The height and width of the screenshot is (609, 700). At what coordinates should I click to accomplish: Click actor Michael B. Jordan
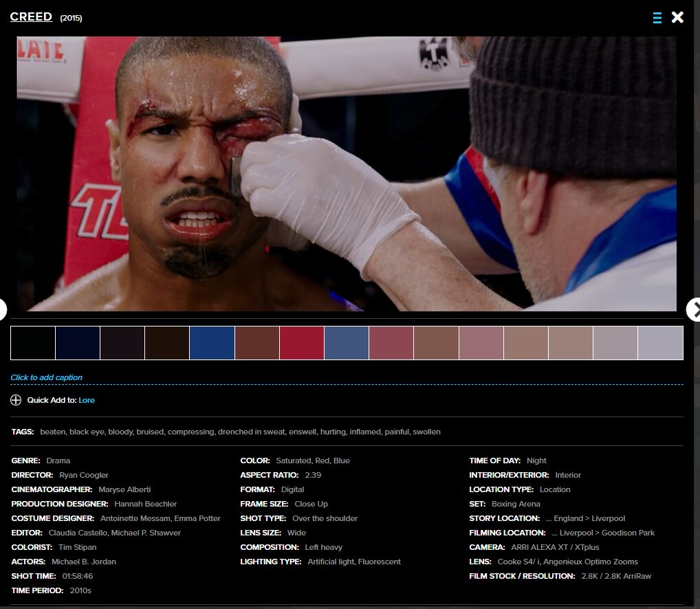(84, 562)
